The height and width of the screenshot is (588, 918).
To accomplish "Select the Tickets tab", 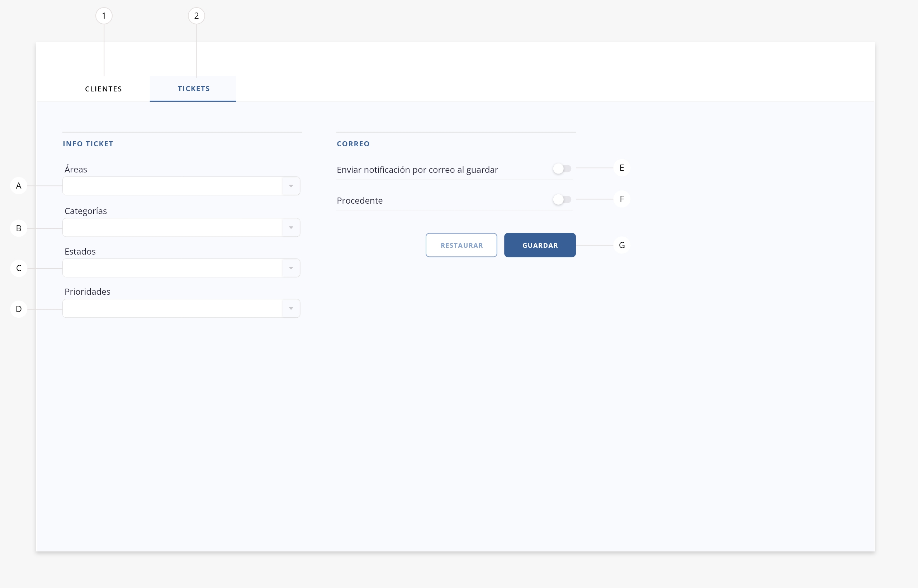I will 193,89.
